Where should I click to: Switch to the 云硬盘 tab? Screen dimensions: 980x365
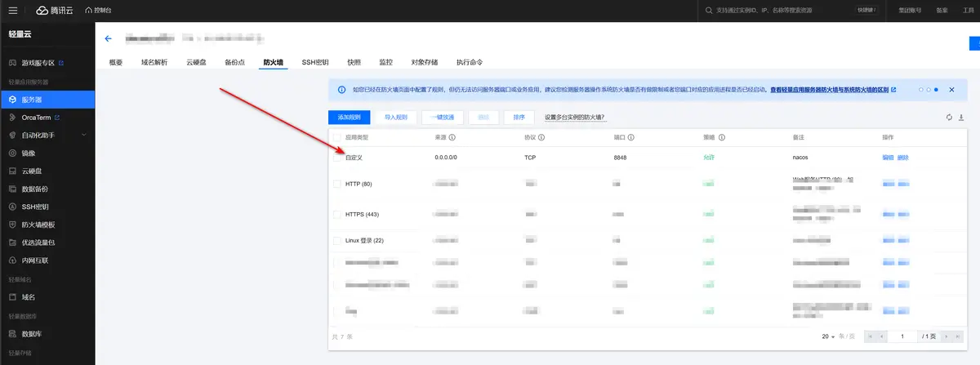point(196,62)
